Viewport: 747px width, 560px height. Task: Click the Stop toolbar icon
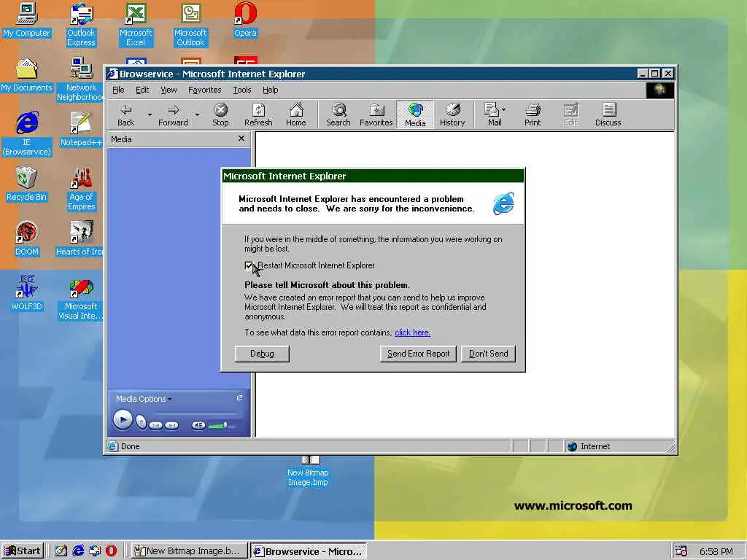pyautogui.click(x=220, y=114)
